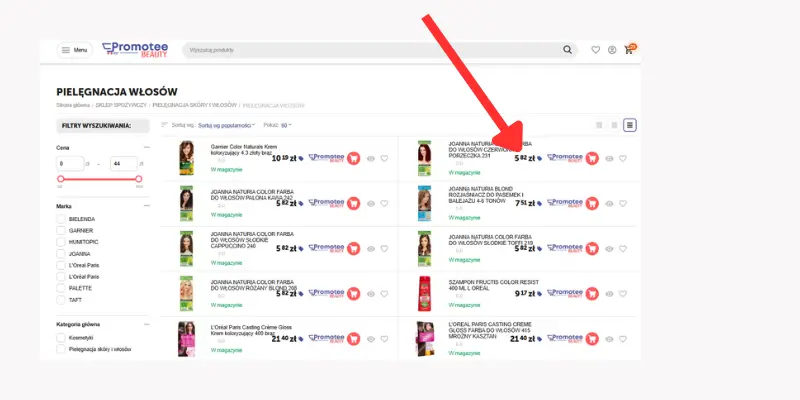Go to 'Strona główna' breadcrumb
This screenshot has width=800, height=400.
tap(68, 104)
